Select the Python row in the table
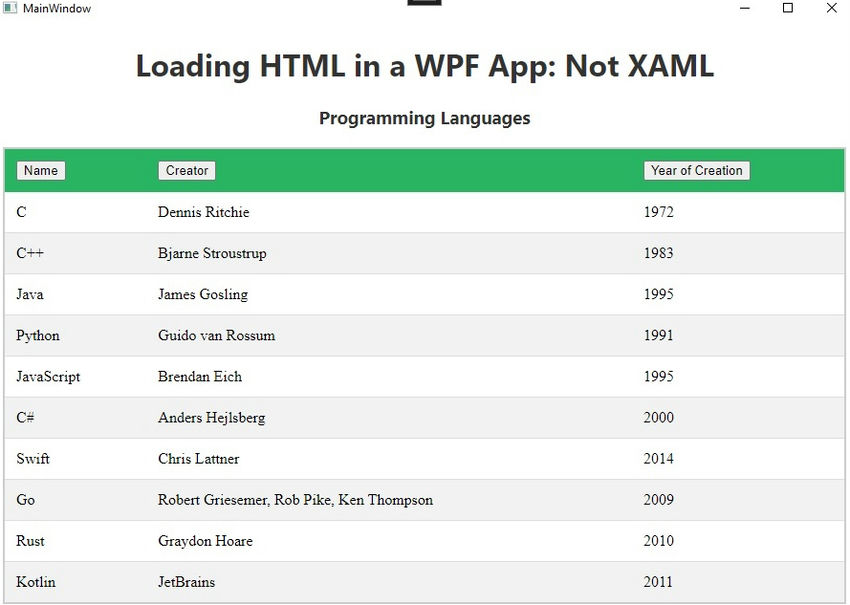 pyautogui.click(x=37, y=335)
